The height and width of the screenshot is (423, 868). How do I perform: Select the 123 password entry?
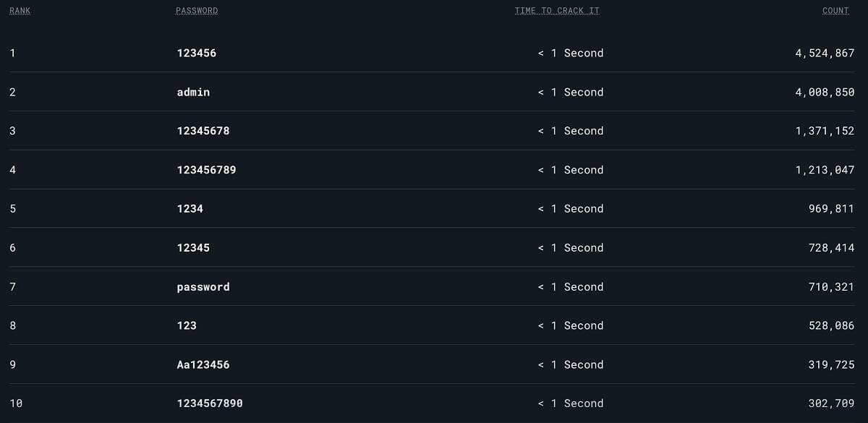pos(187,325)
